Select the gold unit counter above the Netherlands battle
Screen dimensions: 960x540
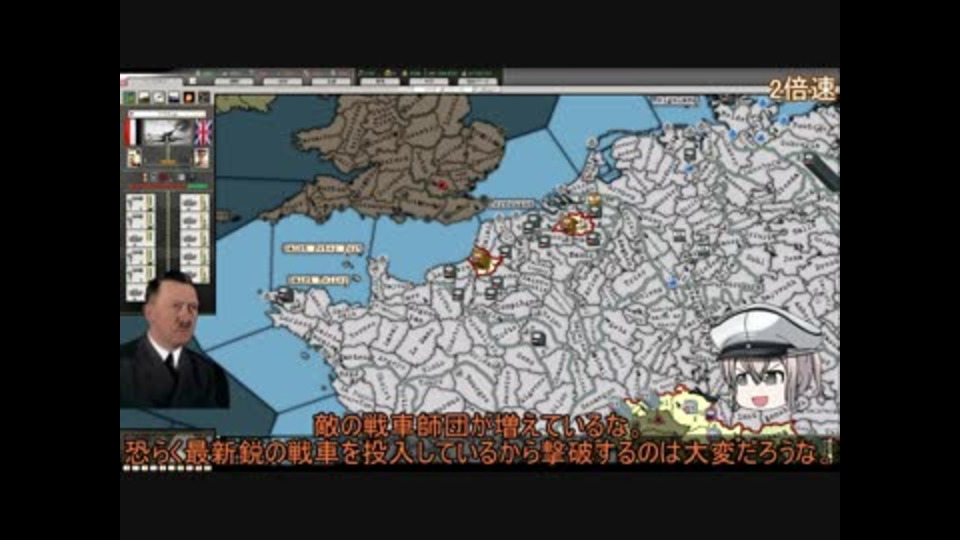pyautogui.click(x=594, y=200)
